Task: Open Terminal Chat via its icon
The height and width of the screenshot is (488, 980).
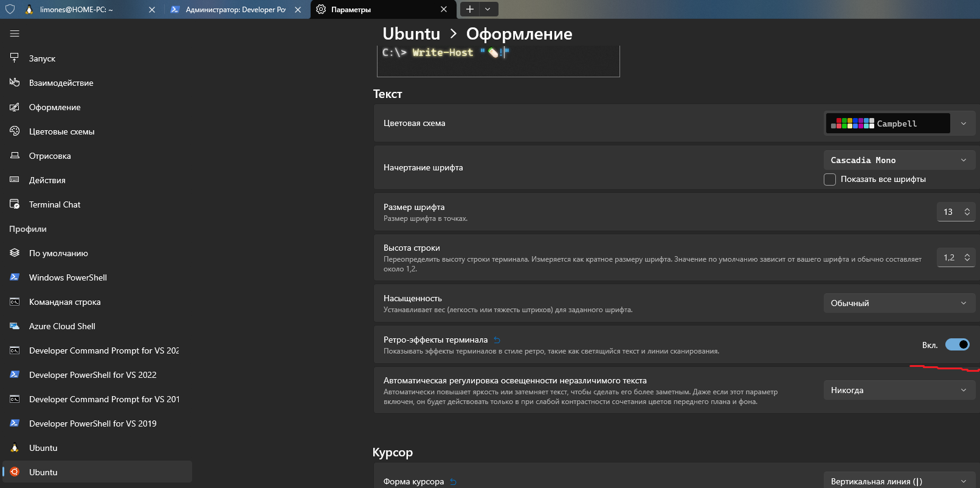Action: click(15, 204)
